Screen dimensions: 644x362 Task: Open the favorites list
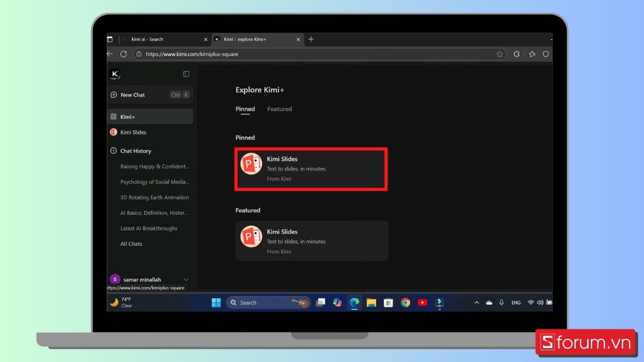tap(532, 54)
